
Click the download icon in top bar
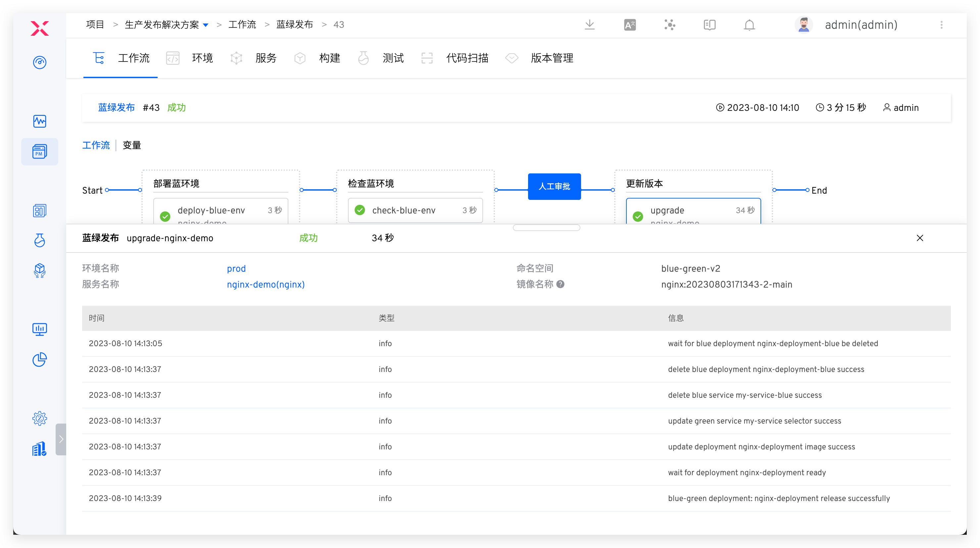[x=590, y=25]
